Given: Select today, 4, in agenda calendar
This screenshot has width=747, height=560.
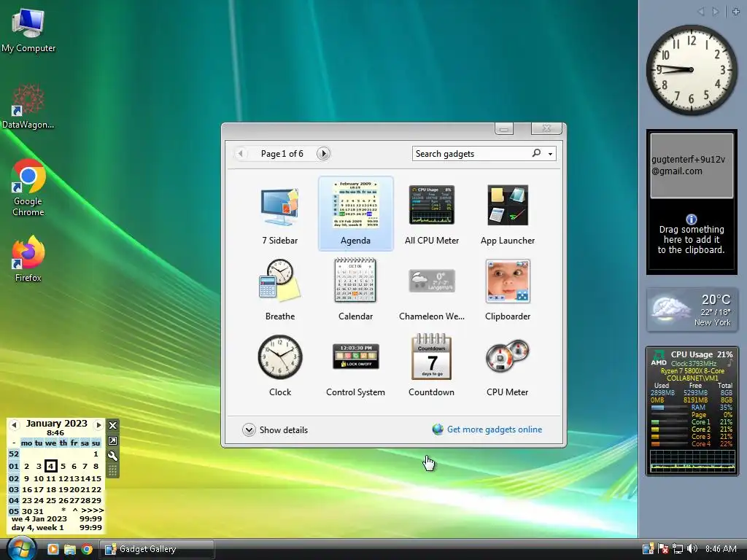Looking at the screenshot, I should (x=50, y=466).
